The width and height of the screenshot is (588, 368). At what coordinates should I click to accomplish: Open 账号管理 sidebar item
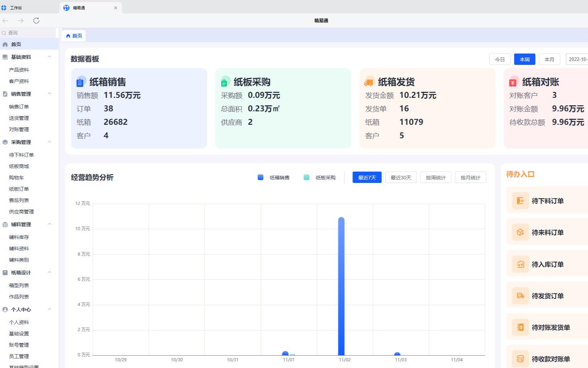pyautogui.click(x=19, y=345)
